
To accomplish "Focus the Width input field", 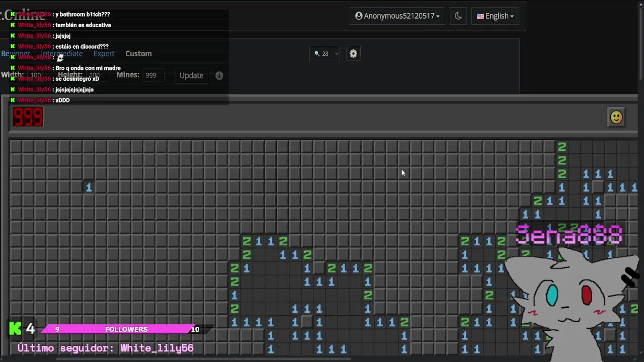I will tap(39, 75).
